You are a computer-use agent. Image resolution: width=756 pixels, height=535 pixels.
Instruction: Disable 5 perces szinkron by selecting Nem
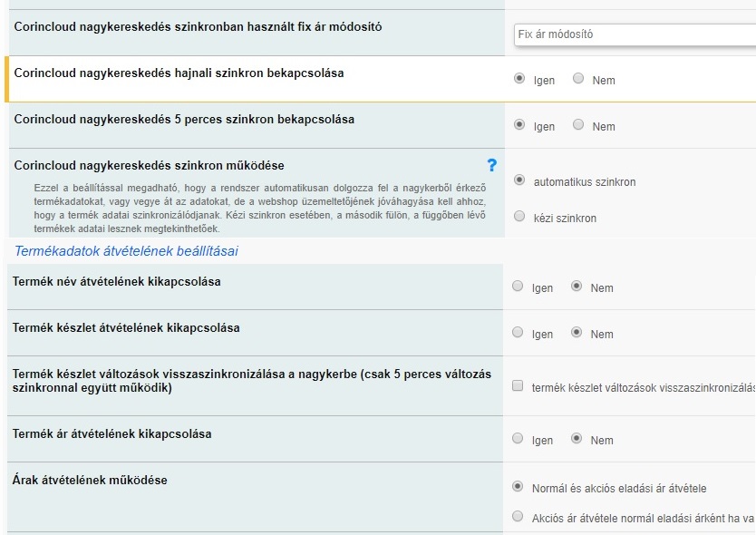tap(577, 126)
